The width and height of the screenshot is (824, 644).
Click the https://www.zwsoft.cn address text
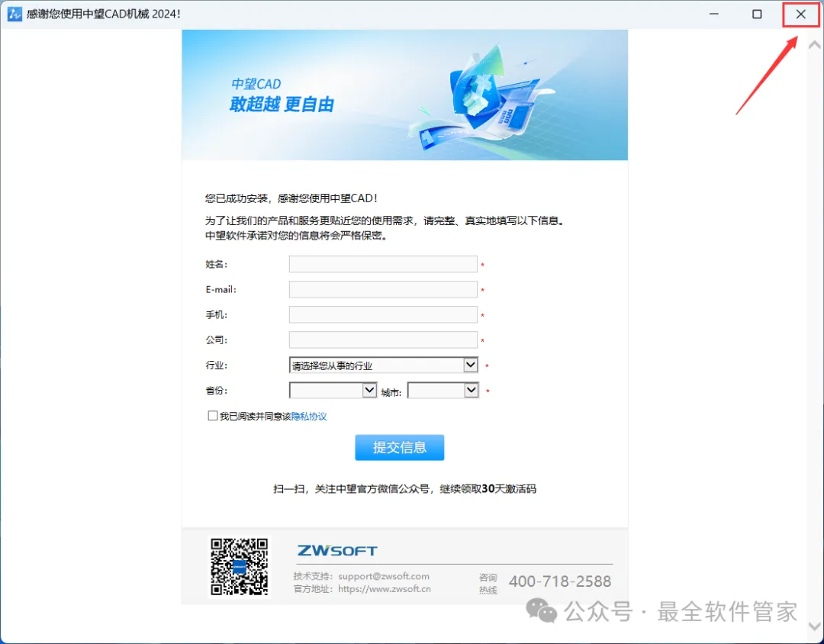point(384,589)
